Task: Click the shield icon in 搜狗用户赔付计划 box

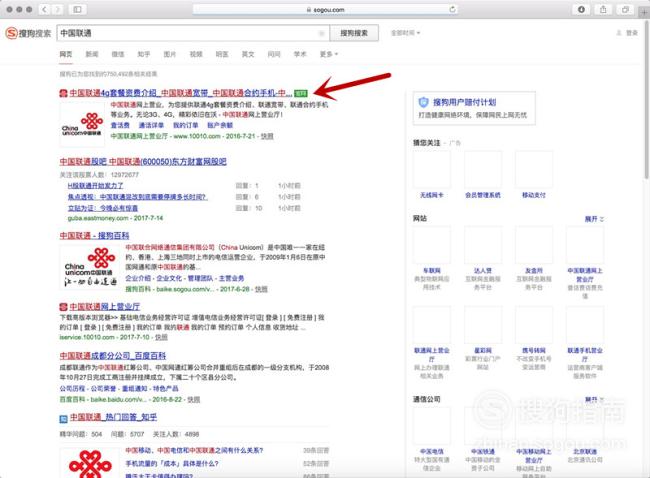Action: (423, 102)
